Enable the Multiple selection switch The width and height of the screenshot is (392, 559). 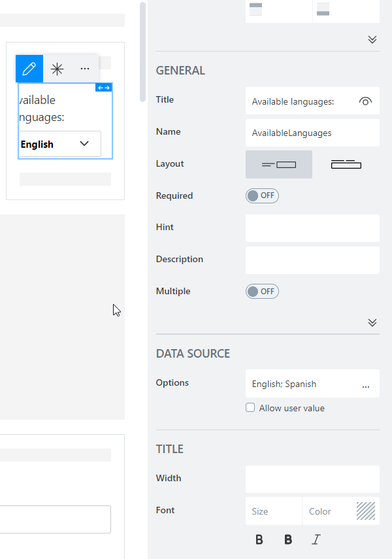click(x=262, y=292)
